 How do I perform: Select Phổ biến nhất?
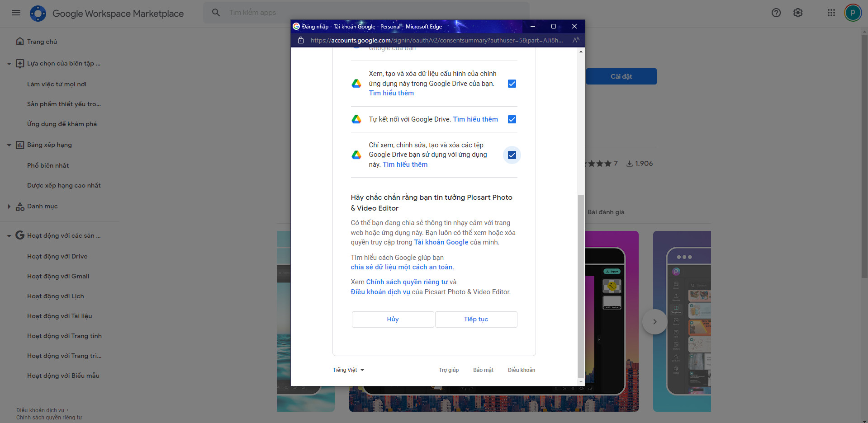coord(48,165)
